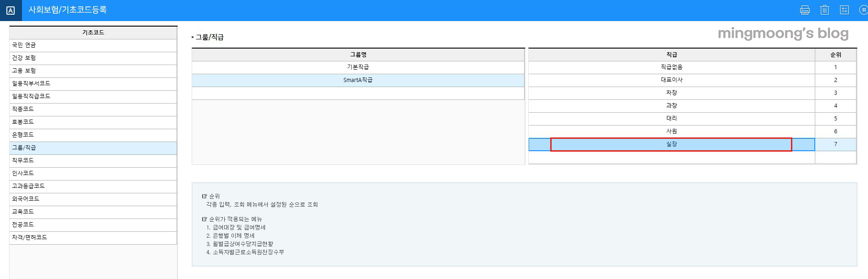The height and width of the screenshot is (279, 868).
Task: Select the 차장 position row
Action: pos(672,93)
